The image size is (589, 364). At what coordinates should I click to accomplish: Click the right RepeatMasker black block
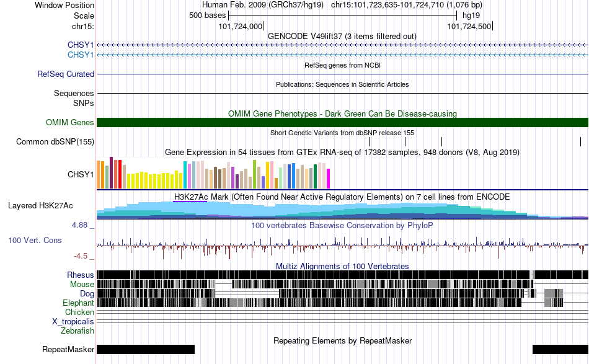click(x=560, y=349)
